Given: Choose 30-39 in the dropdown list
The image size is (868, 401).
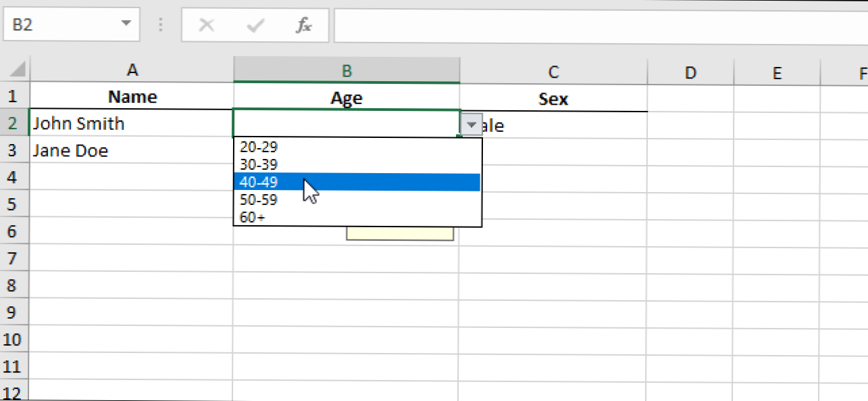Looking at the screenshot, I should [259, 164].
